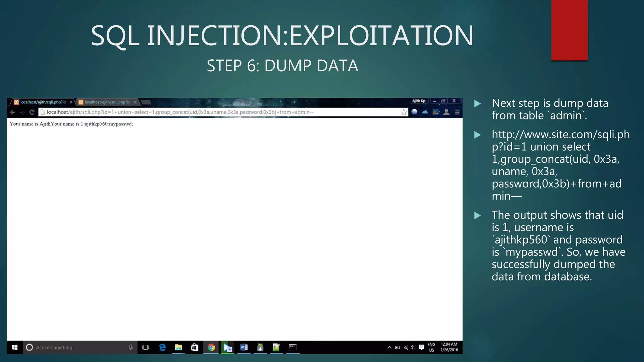
Task: Click the person silhouette extension icon
Action: click(x=446, y=112)
